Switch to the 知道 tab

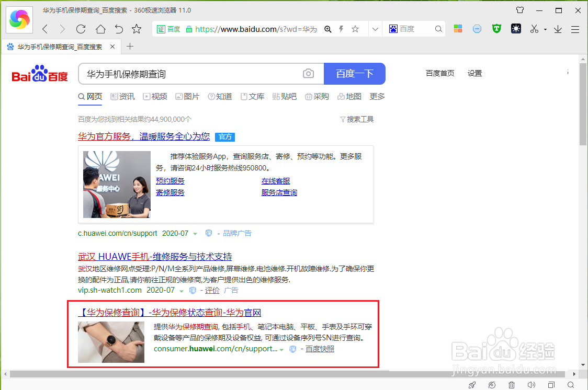[220, 97]
